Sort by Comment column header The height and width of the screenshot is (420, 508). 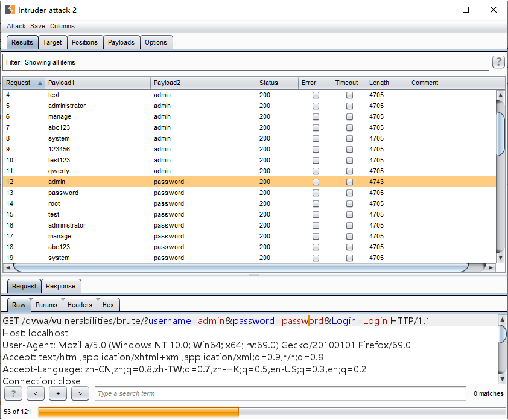456,83
